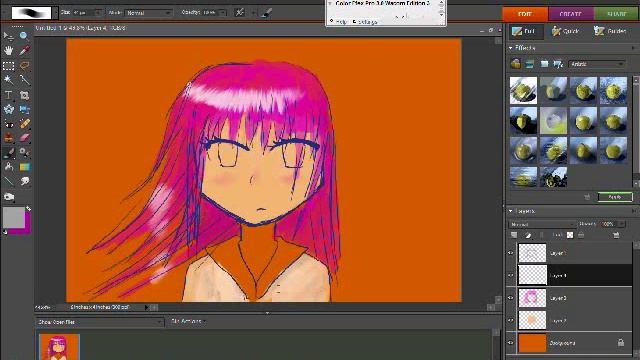
Task: Click the Layer Styles icon in Effects
Action: [x=530, y=64]
